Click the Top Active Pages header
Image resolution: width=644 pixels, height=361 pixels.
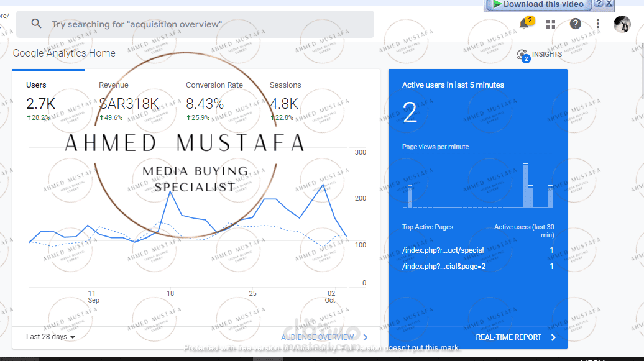[428, 227]
